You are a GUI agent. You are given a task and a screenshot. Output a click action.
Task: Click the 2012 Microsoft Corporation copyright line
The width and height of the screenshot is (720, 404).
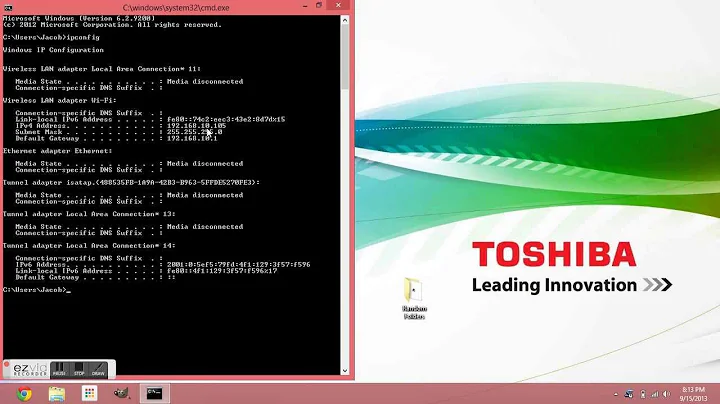tap(112, 25)
